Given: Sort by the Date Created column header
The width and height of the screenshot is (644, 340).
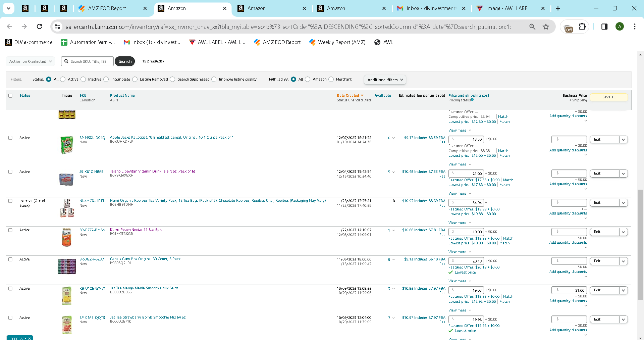Looking at the screenshot, I should [350, 96].
